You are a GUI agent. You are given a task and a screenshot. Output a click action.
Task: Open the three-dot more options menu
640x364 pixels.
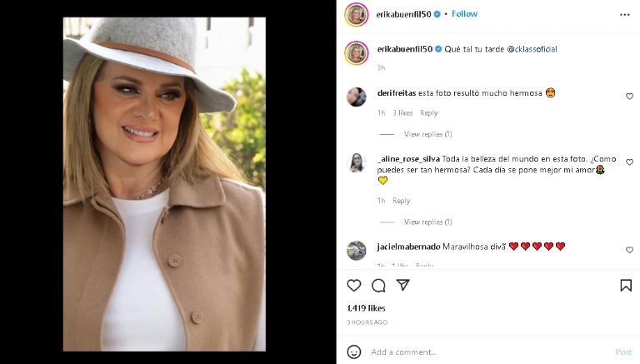(625, 14)
